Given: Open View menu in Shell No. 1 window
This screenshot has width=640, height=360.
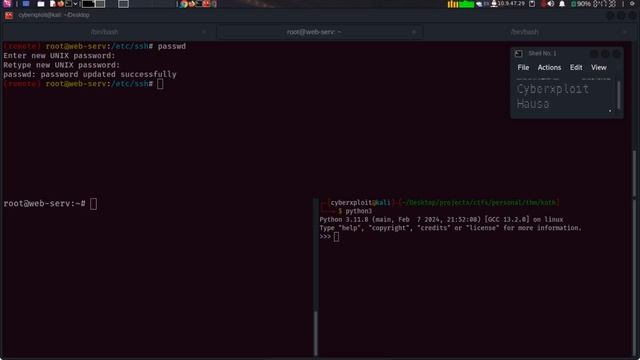Looking at the screenshot, I should pos(599,67).
